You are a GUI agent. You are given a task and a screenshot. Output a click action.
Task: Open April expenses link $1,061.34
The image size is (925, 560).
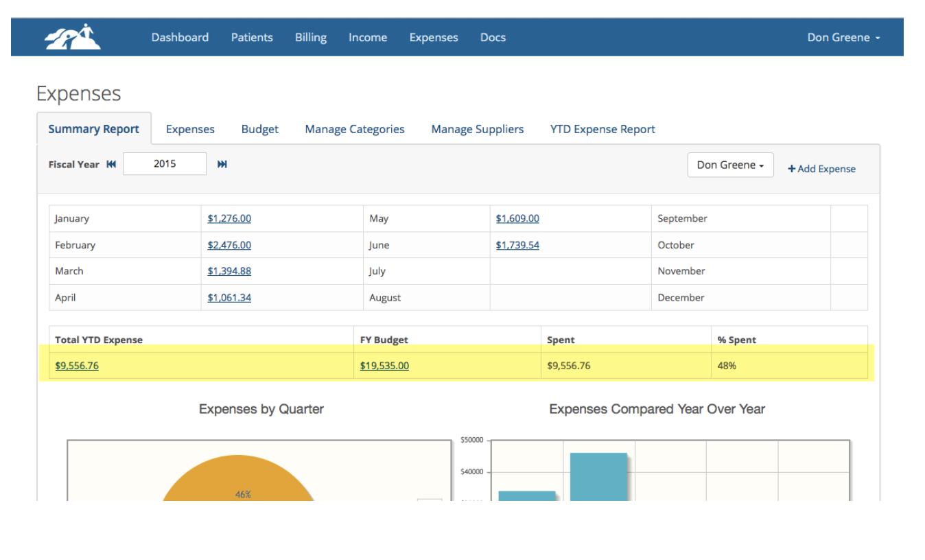tap(229, 298)
